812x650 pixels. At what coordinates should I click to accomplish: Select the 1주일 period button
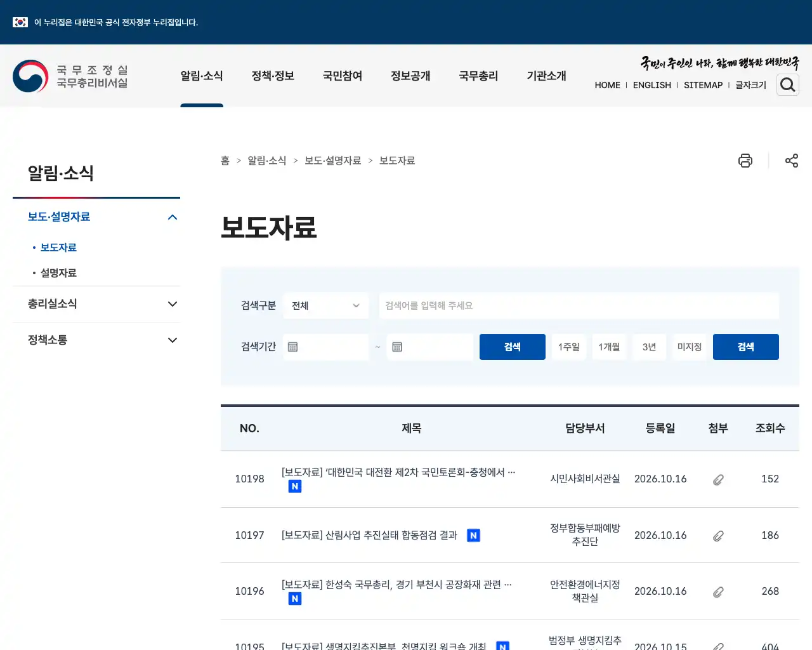pyautogui.click(x=569, y=347)
